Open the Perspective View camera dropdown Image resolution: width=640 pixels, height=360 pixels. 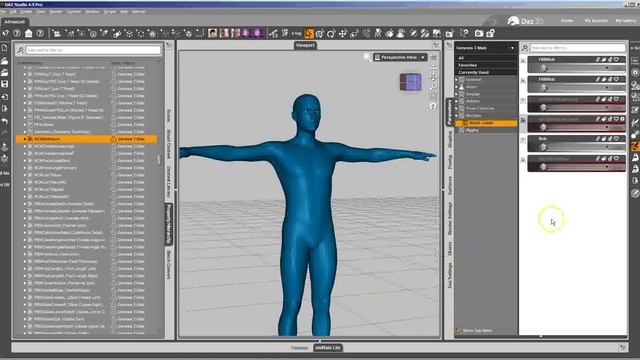[x=400, y=57]
